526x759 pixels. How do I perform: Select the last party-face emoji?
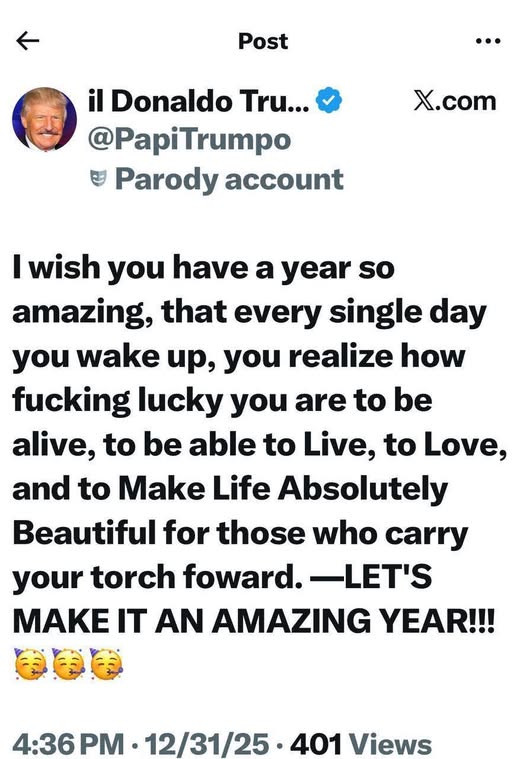(x=106, y=664)
